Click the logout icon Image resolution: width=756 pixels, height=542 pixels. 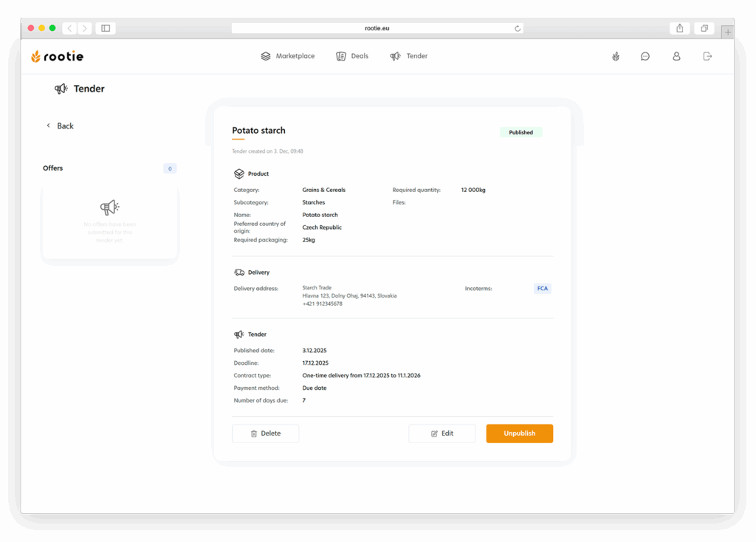coord(707,56)
